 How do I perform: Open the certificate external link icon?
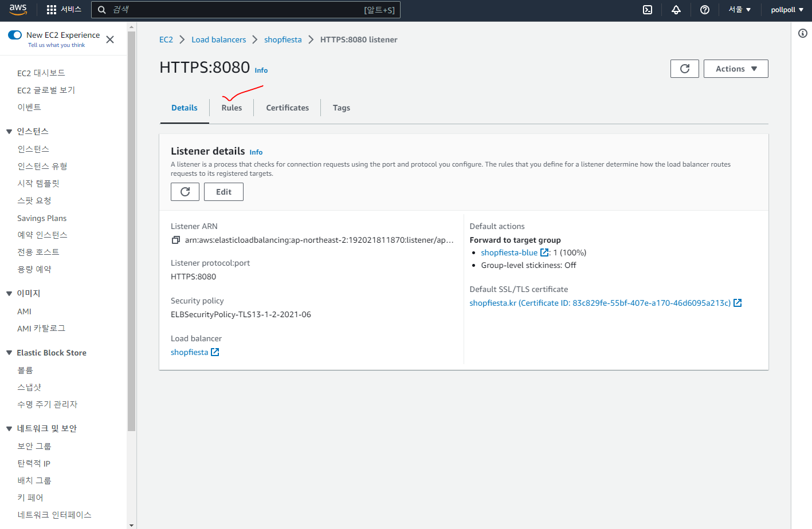(x=738, y=303)
